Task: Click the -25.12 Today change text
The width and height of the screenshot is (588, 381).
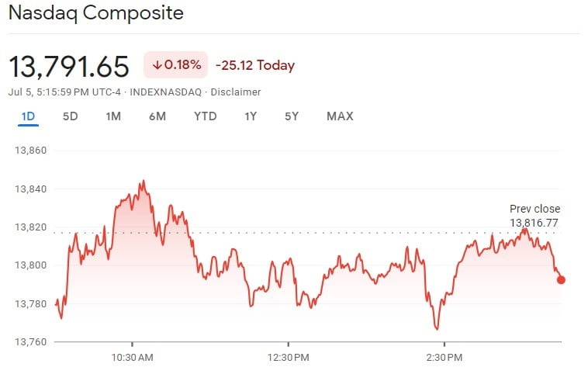Action: [x=254, y=65]
